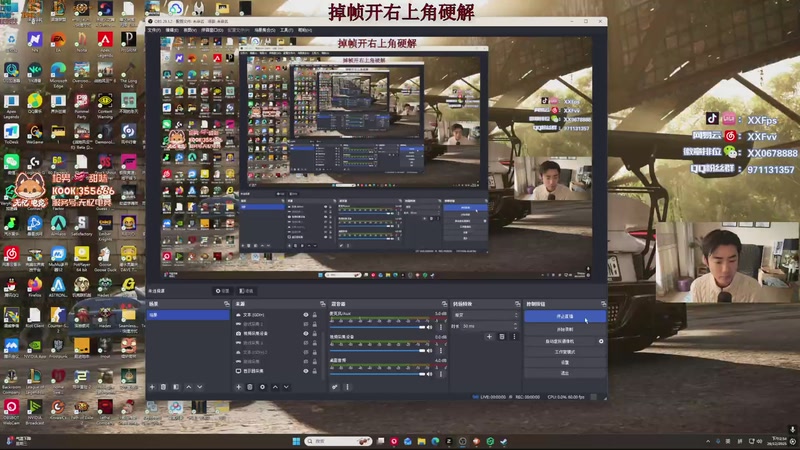The width and height of the screenshot is (800, 450).
Task: Open 视频采集设备 mixer three-dot menu
Action: pyautogui.click(x=441, y=351)
